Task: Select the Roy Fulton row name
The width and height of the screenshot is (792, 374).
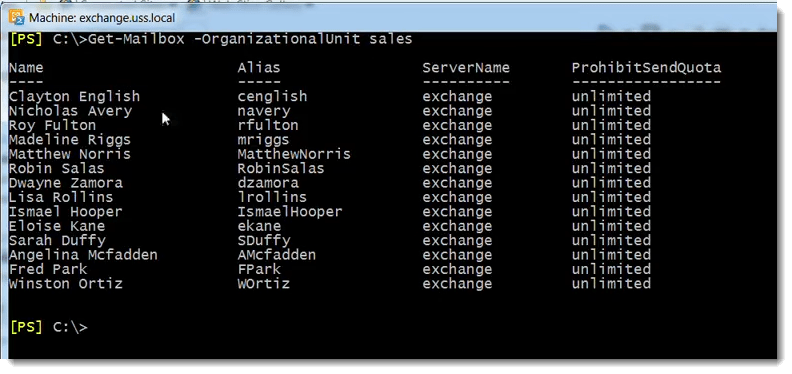Action: [x=53, y=125]
